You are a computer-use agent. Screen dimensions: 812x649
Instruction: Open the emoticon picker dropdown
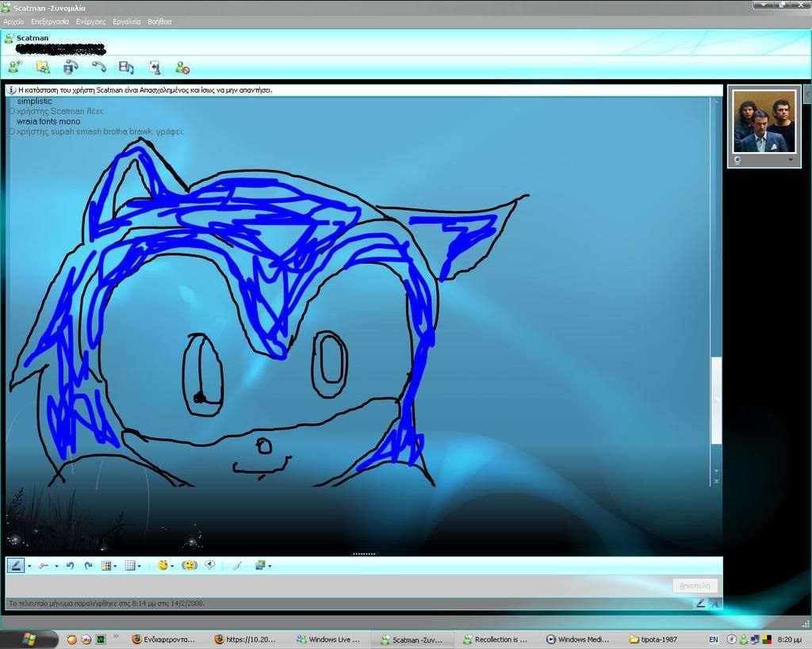174,566
